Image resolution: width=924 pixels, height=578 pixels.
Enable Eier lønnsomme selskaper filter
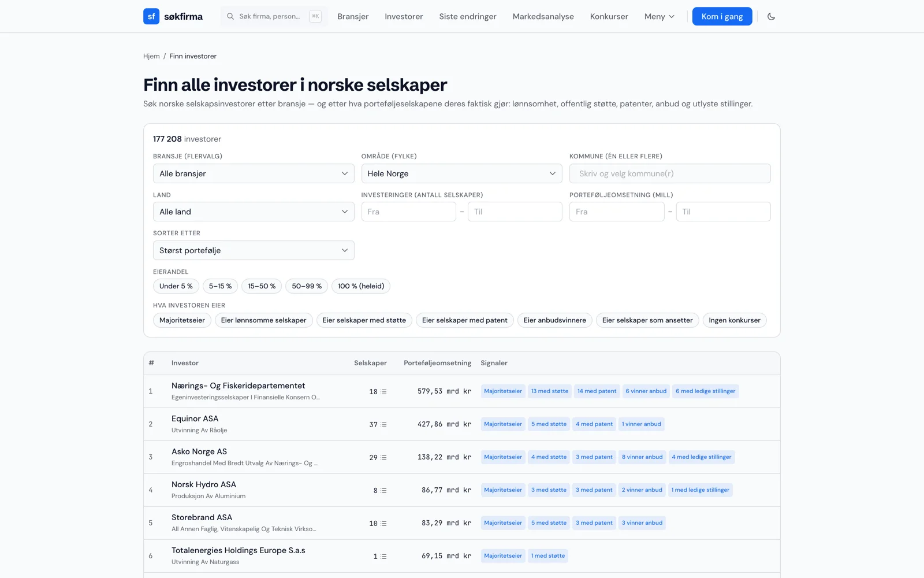pyautogui.click(x=264, y=320)
